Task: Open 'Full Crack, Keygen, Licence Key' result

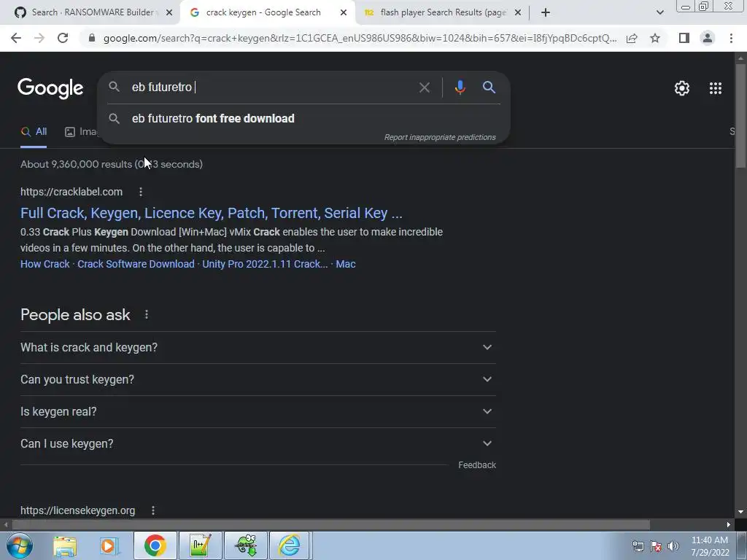Action: point(211,213)
